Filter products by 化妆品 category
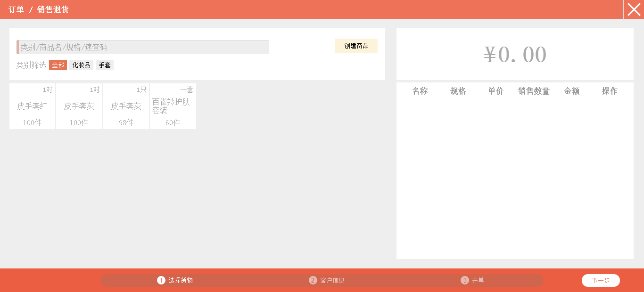This screenshot has width=644, height=292. click(81, 65)
